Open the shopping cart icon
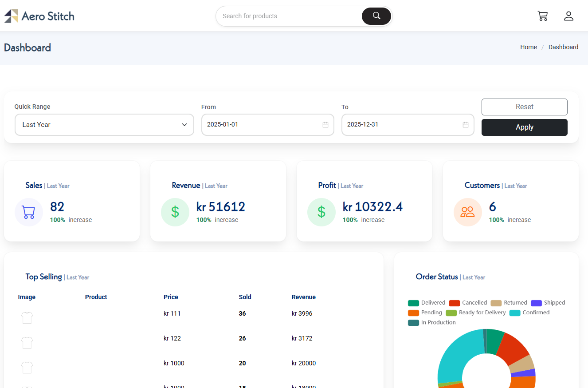 (x=542, y=16)
